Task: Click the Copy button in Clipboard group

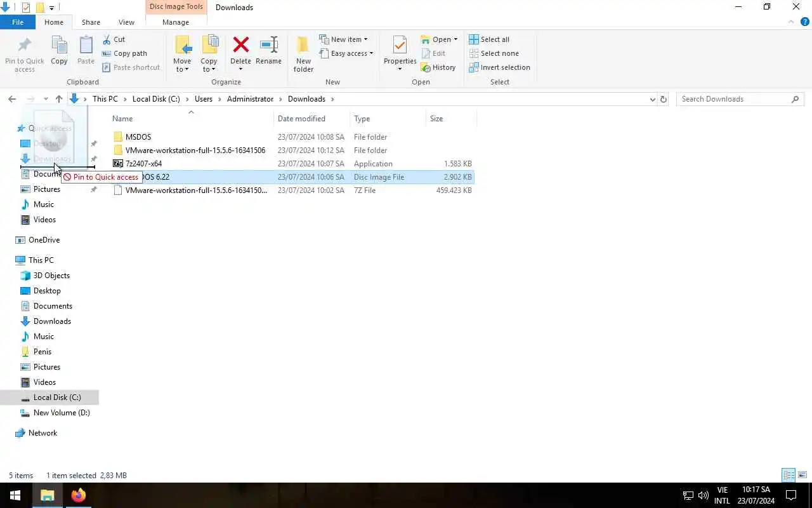Action: coord(59,50)
